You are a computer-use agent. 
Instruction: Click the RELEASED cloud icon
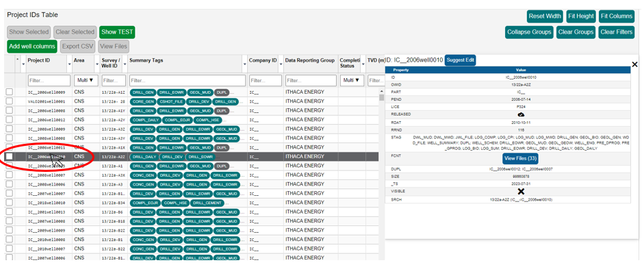(521, 114)
